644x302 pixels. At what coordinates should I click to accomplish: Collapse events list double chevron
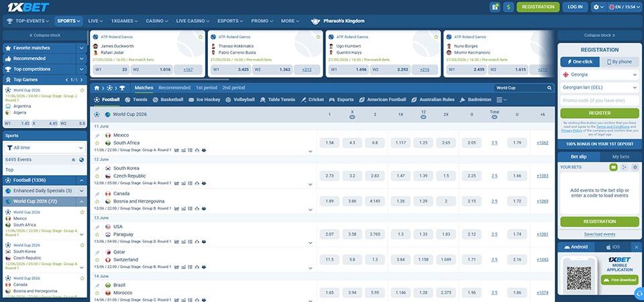pyautogui.click(x=73, y=160)
